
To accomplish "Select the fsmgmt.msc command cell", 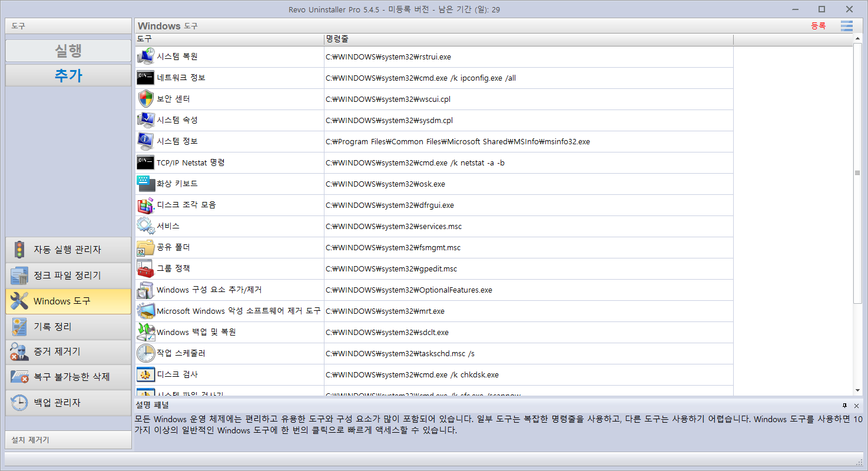I will tap(529, 248).
